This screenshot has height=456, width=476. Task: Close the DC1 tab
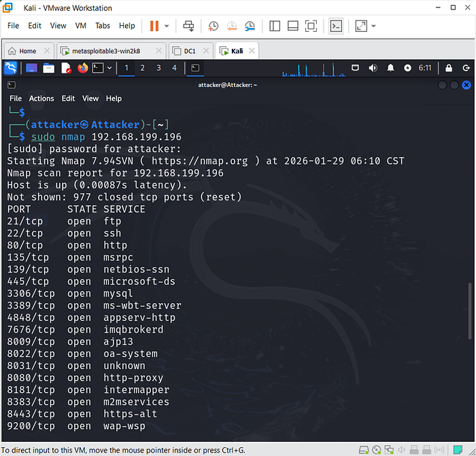pyautogui.click(x=206, y=51)
